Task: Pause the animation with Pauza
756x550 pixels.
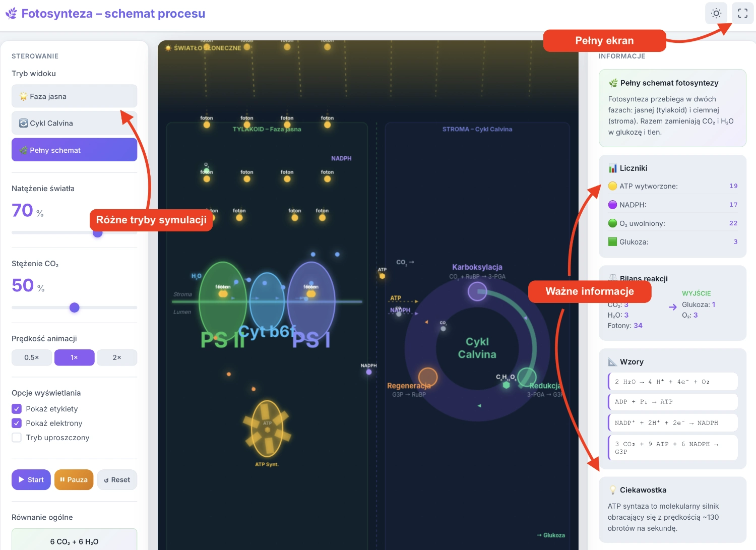Action: [74, 480]
